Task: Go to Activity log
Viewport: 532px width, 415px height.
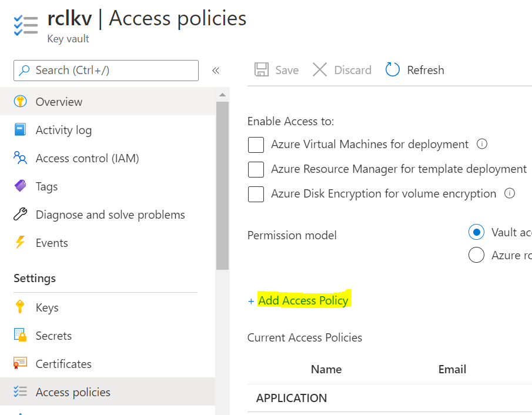Action: point(108,130)
